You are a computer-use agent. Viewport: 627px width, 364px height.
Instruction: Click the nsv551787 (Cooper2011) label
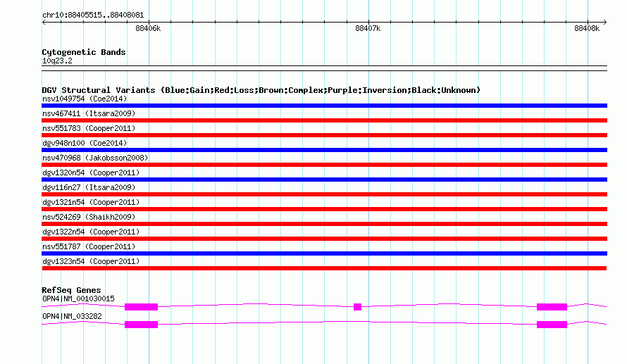(89, 246)
